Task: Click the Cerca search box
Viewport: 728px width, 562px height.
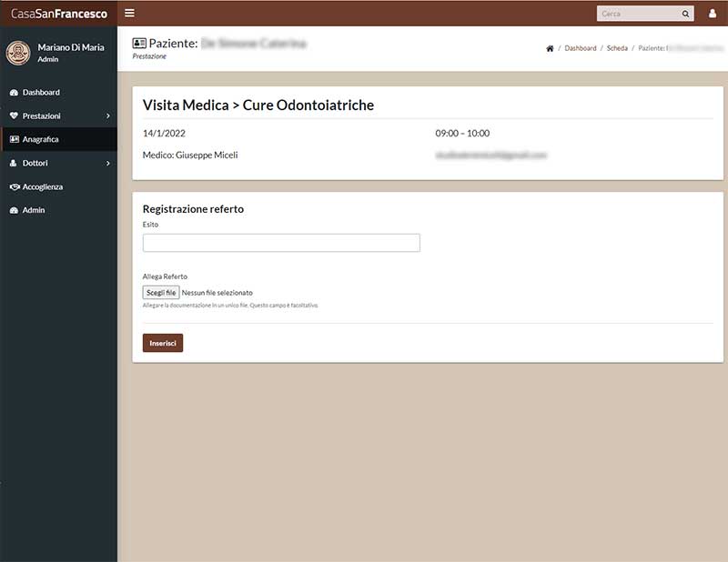Action: (x=639, y=14)
